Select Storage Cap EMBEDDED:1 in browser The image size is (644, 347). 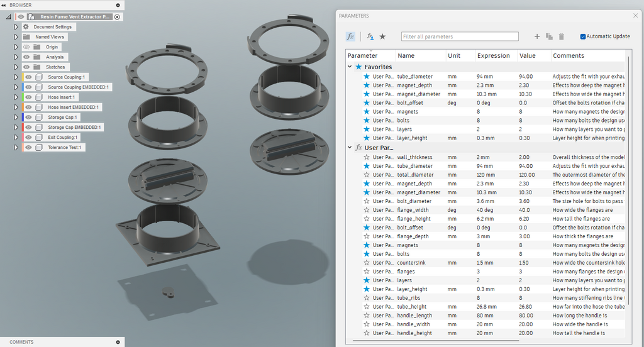[74, 128]
